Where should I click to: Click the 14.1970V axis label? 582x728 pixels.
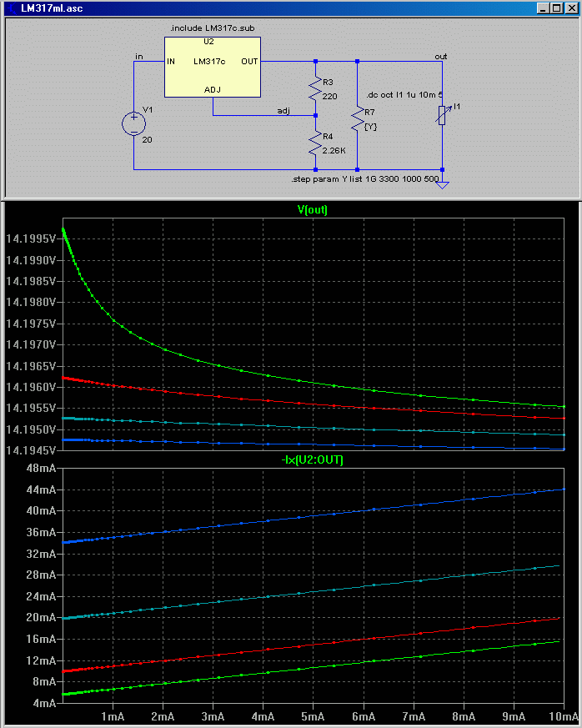[x=31, y=345]
